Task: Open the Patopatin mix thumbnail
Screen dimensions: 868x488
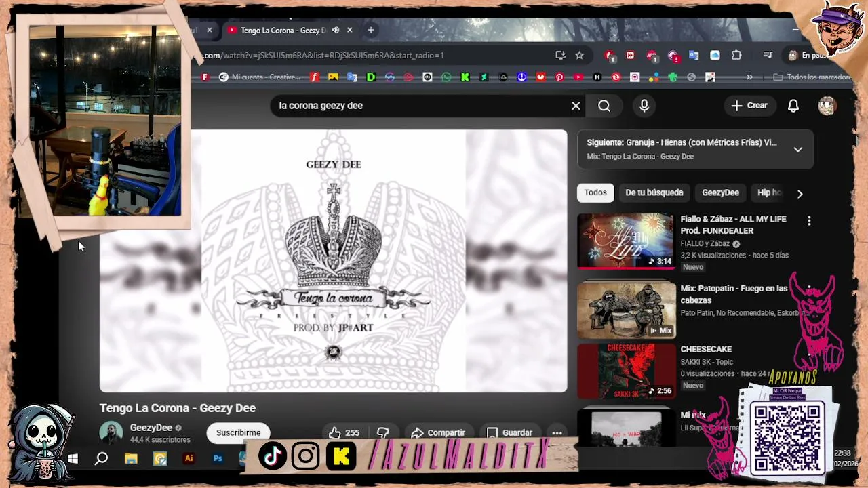Action: tap(626, 310)
